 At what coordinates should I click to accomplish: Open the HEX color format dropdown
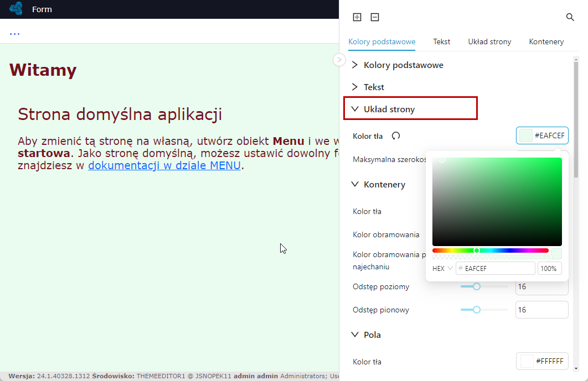click(442, 269)
